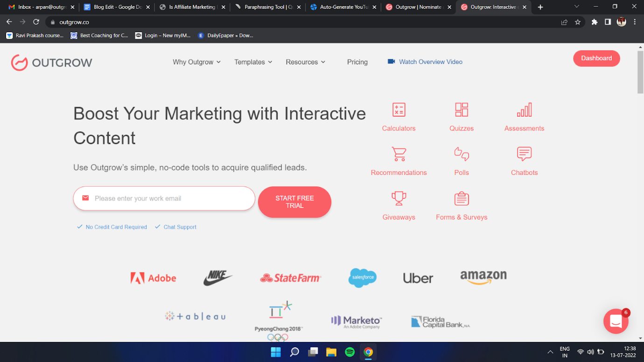The width and height of the screenshot is (644, 362).
Task: Open the Polls thumbs icon
Action: click(x=461, y=154)
